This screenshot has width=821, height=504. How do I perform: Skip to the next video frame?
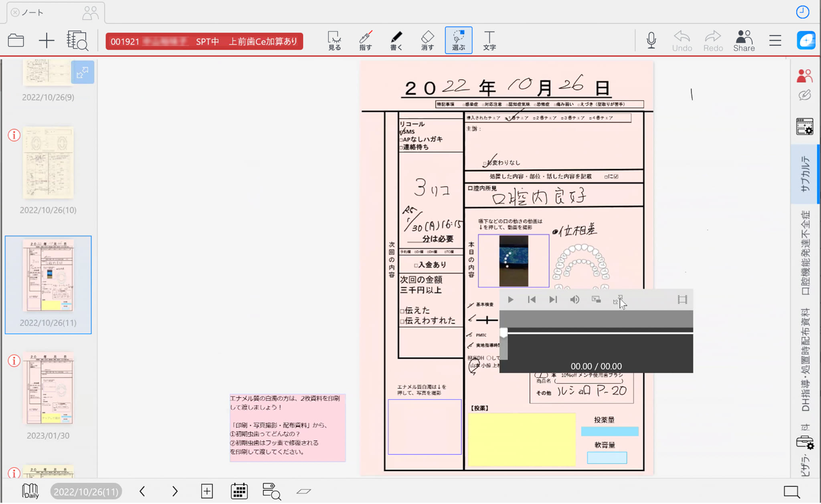[x=553, y=300]
